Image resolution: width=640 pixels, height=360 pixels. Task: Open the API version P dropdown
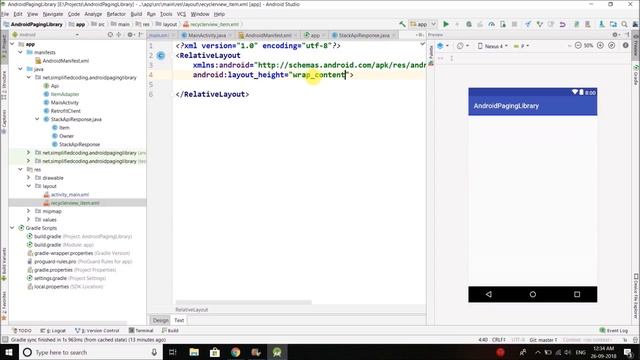(521, 46)
